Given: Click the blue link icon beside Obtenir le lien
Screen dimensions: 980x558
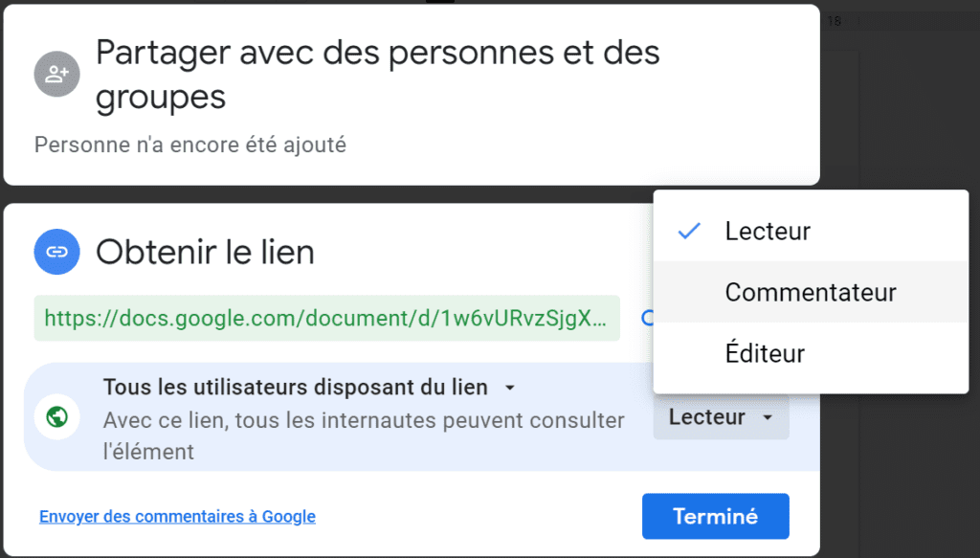Looking at the screenshot, I should (x=56, y=252).
